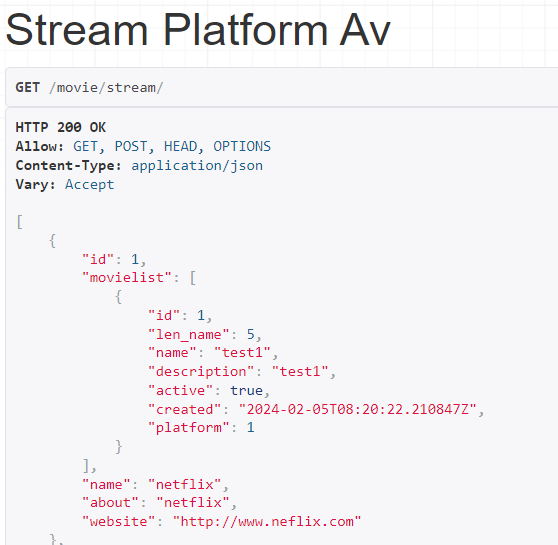Click the created timestamp 2024-02-05T08:20:22.210847Z
The height and width of the screenshot is (545, 558).
tap(357, 409)
